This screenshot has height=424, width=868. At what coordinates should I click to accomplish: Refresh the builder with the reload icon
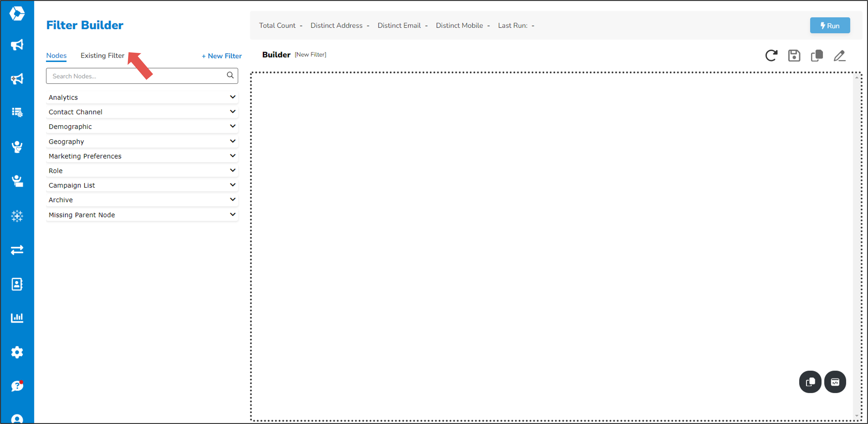click(x=772, y=55)
